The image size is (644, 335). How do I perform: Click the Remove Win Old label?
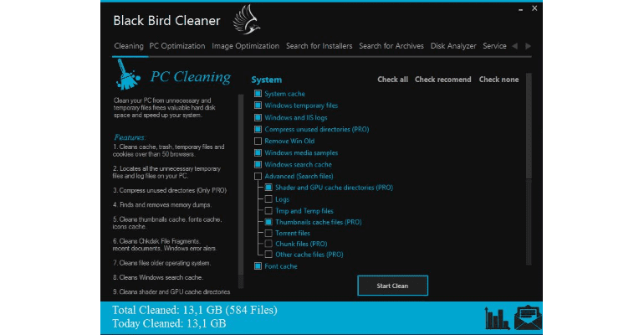click(x=289, y=141)
